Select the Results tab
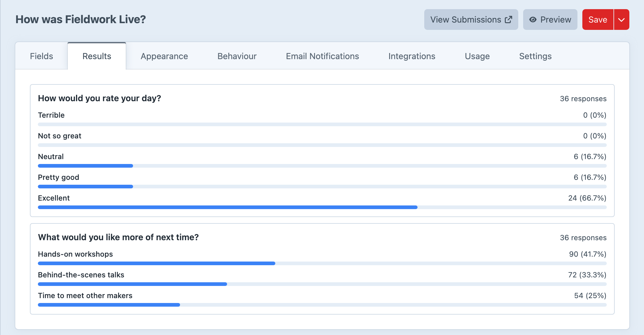The width and height of the screenshot is (644, 335). pyautogui.click(x=97, y=56)
